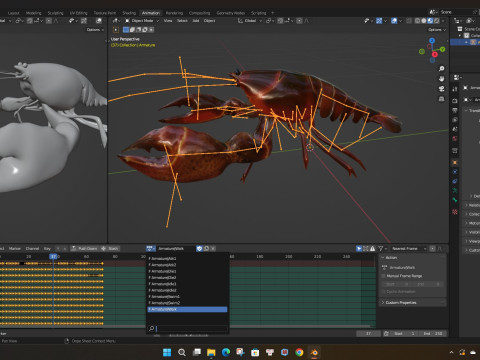Image resolution: width=480 pixels, height=360 pixels.
Task: Select ArmatureSwim1 in the action list
Action: pyautogui.click(x=187, y=297)
